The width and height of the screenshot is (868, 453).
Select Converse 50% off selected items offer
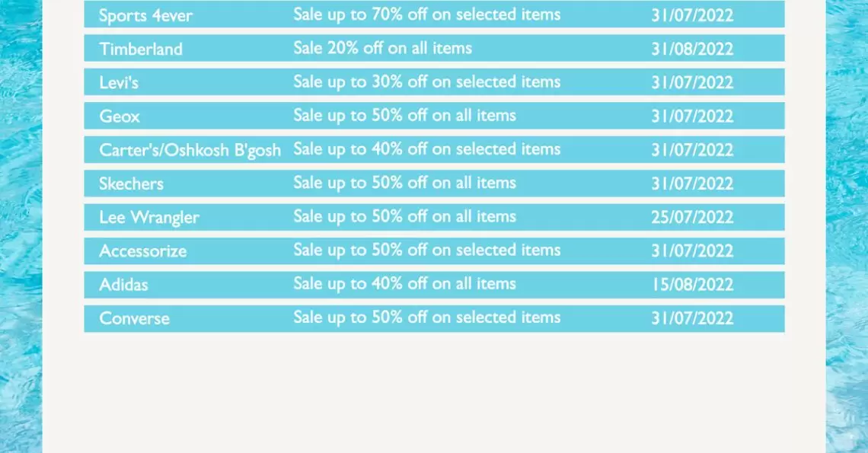point(427,318)
